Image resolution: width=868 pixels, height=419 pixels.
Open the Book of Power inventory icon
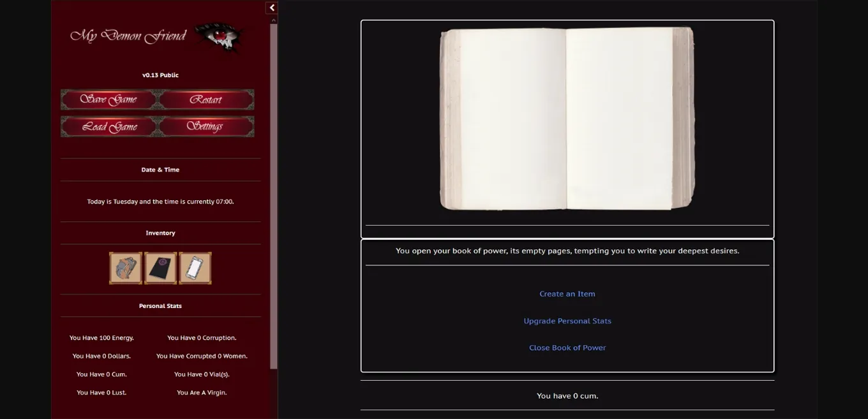point(160,267)
